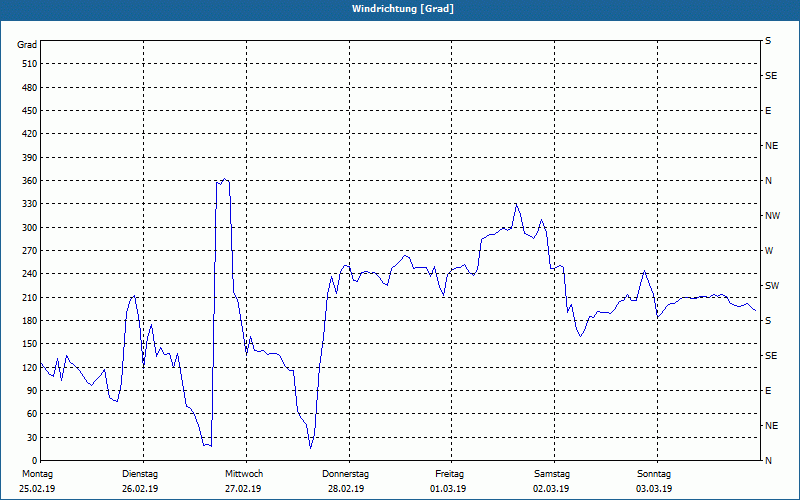
Task: Select the 330 value on the left axis
Action: (x=30, y=204)
